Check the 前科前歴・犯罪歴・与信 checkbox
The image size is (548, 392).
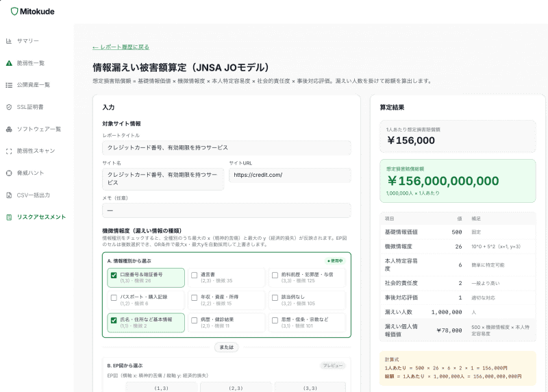tap(275, 275)
